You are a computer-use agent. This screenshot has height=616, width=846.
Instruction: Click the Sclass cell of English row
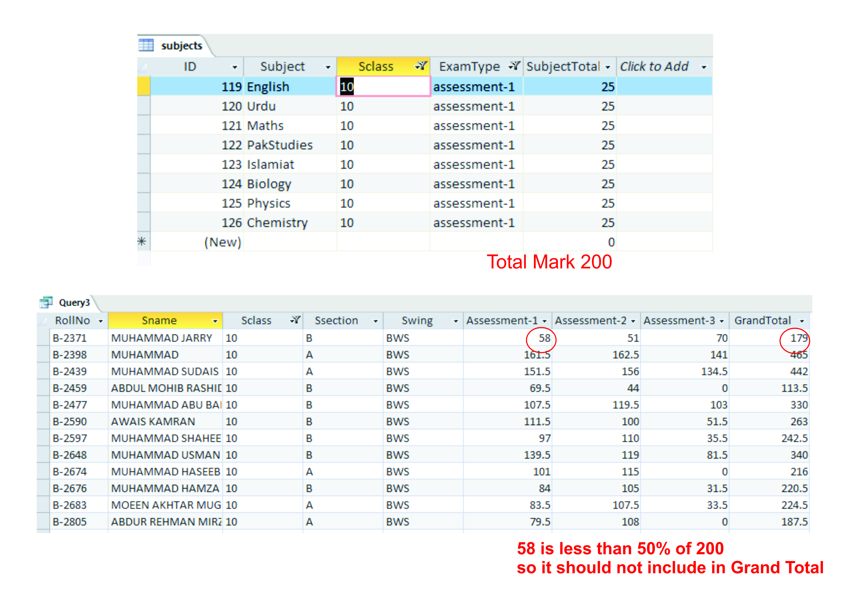383,87
